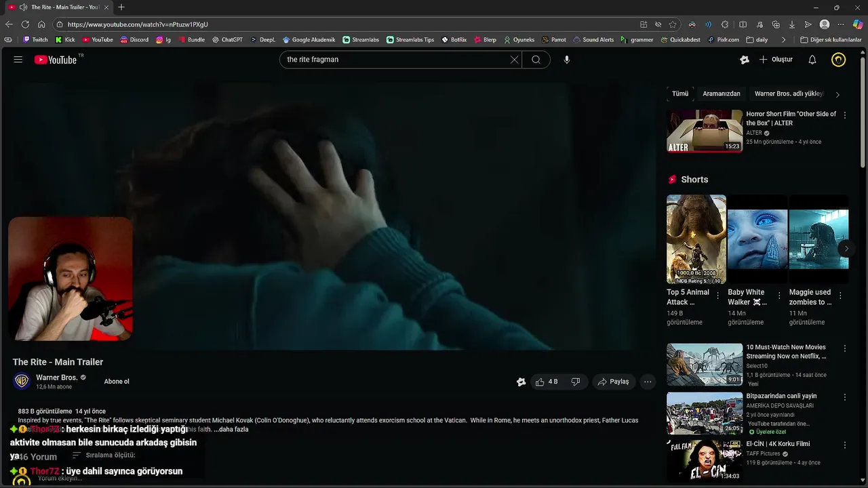Select the Aramanızdan filter chip
Screen dimensions: 868x488
(722, 94)
